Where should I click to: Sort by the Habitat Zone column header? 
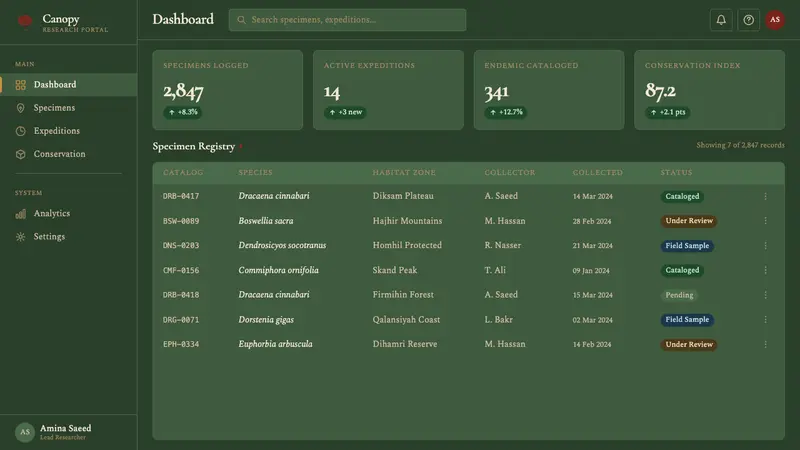point(404,172)
